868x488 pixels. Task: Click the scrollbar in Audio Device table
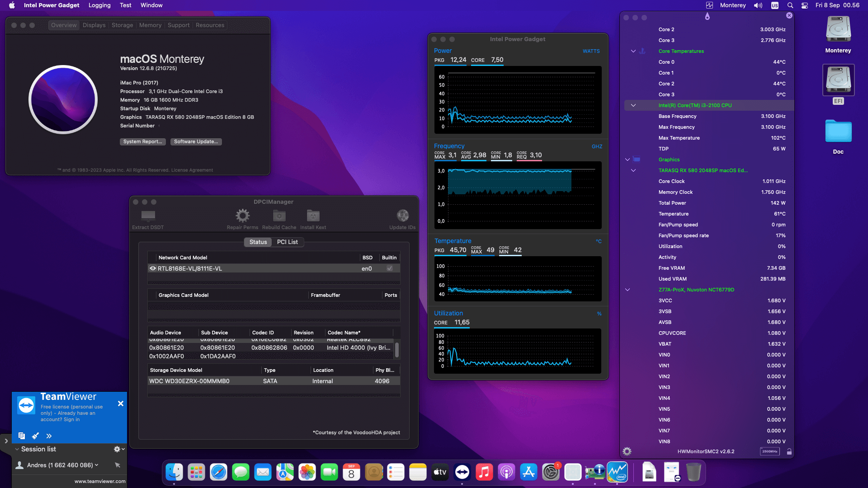coord(397,350)
